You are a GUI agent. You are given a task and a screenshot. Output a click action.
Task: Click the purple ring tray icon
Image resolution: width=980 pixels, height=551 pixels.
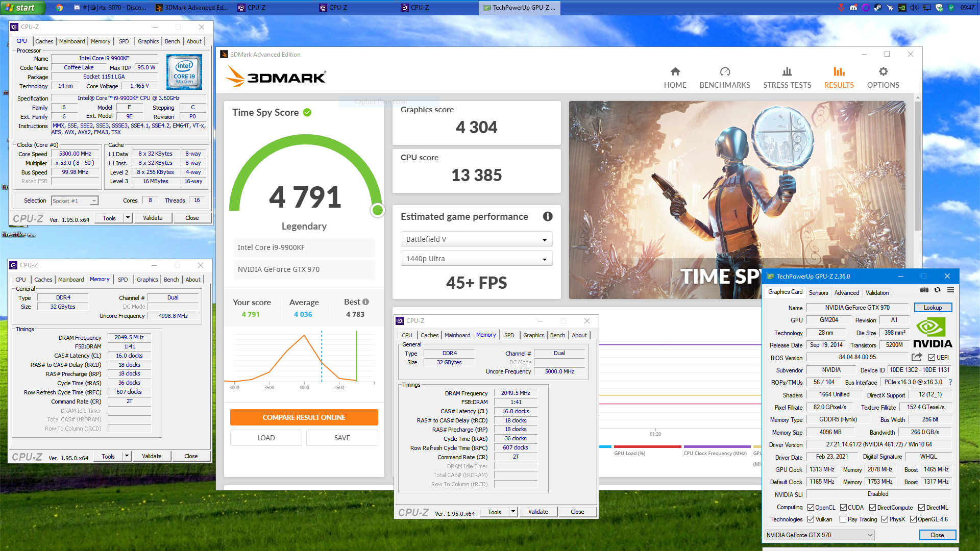(x=865, y=8)
